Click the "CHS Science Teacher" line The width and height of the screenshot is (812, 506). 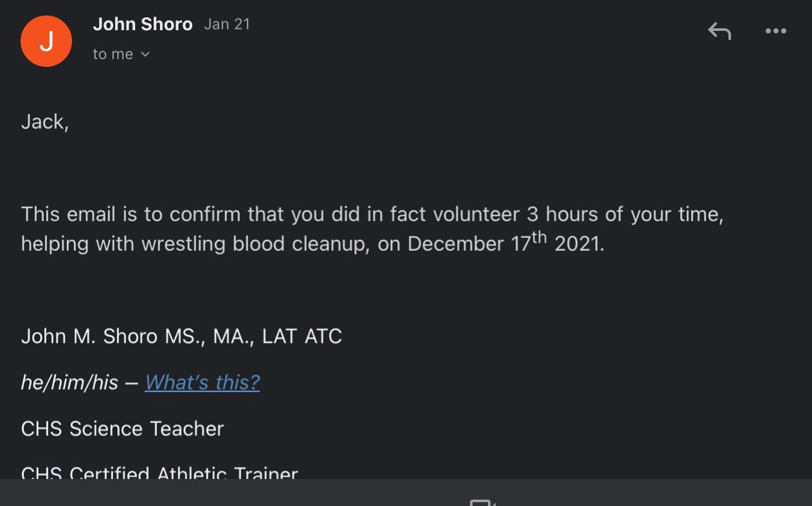click(x=122, y=429)
